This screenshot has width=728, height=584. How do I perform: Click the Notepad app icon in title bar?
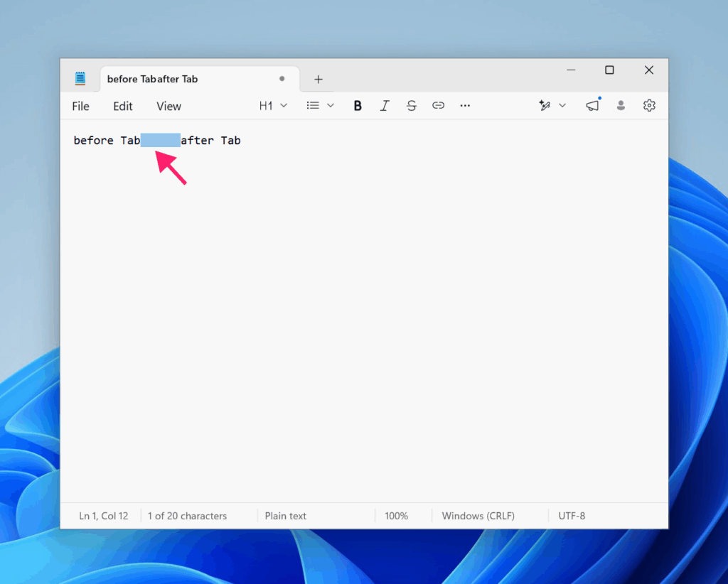point(80,78)
